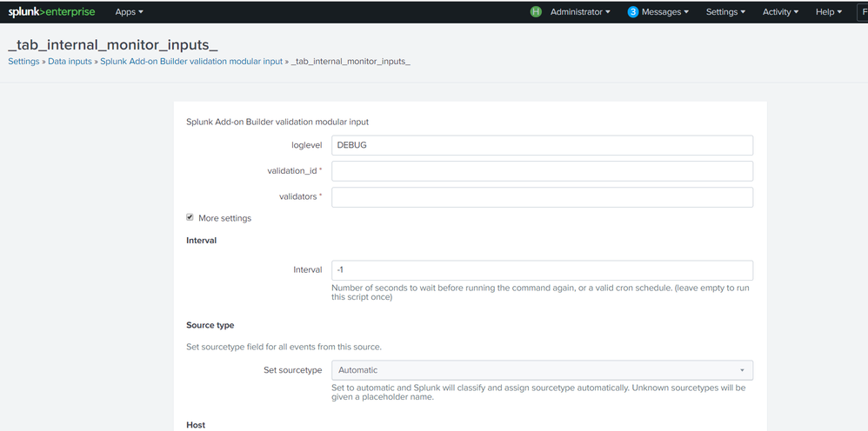Open the Help menu
868x431 pixels.
[x=829, y=12]
